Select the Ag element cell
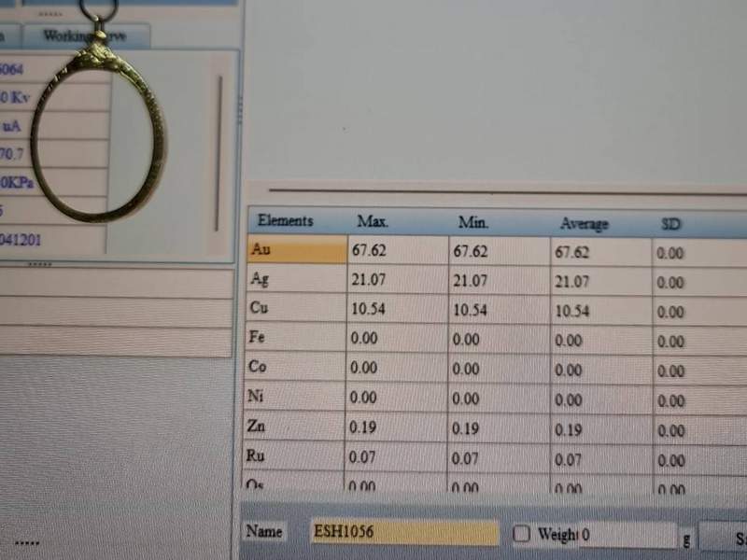This screenshot has width=747, height=560. [295, 279]
